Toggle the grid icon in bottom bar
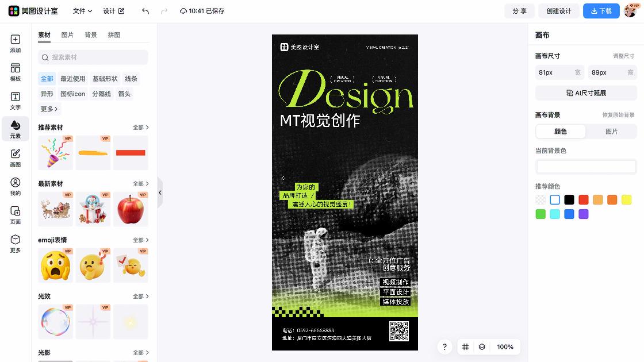The image size is (644, 362). 465,347
